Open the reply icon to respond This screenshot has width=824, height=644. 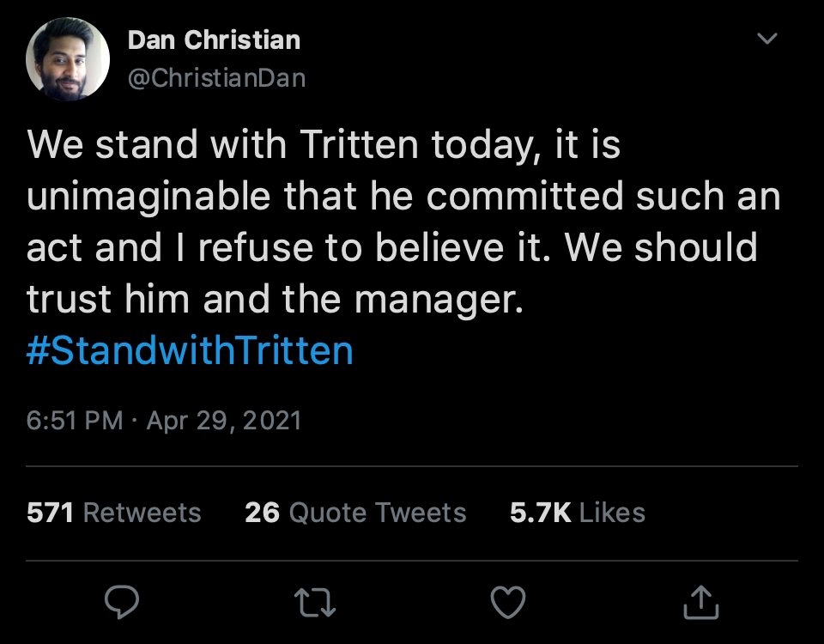[122, 603]
